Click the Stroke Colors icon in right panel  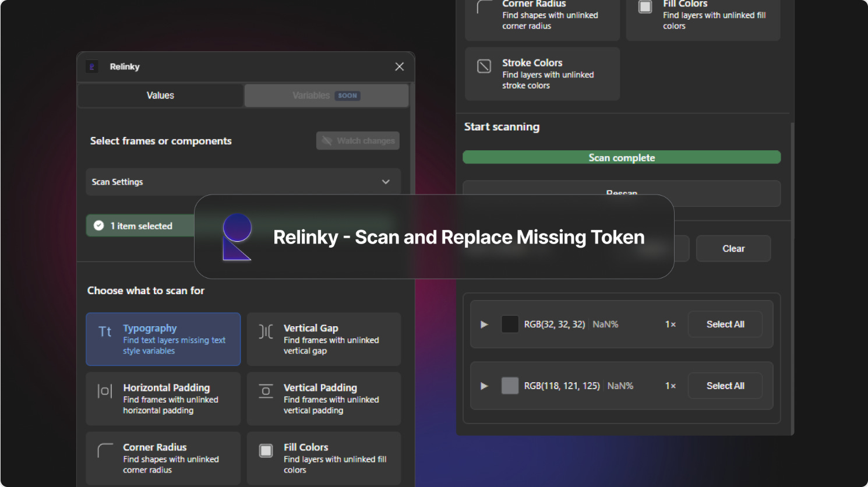click(x=484, y=66)
